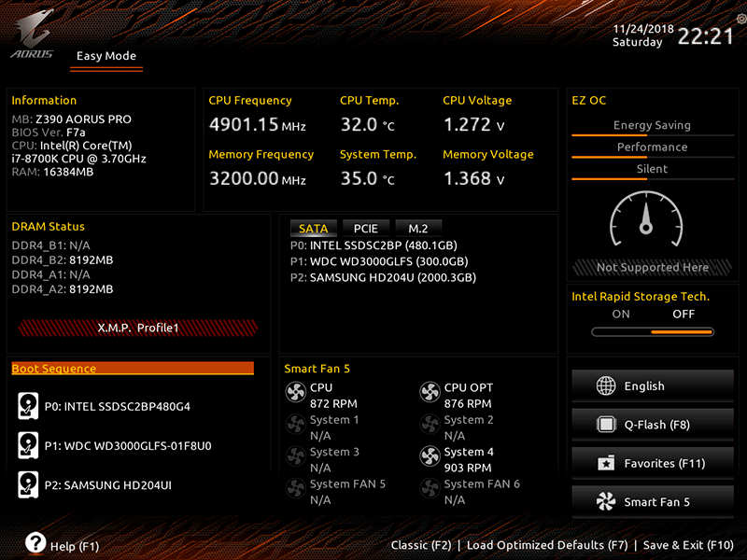Open the SATA devices tab

[314, 228]
